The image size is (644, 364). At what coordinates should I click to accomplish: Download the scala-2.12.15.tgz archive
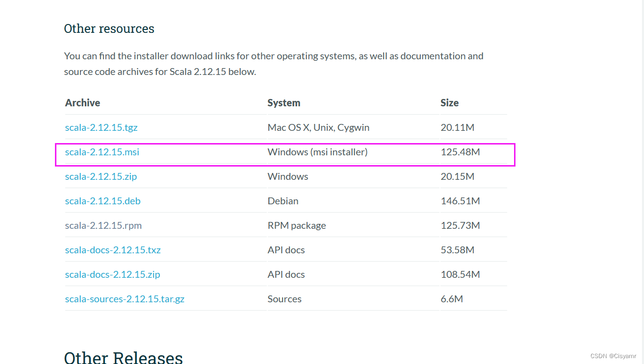pos(101,127)
